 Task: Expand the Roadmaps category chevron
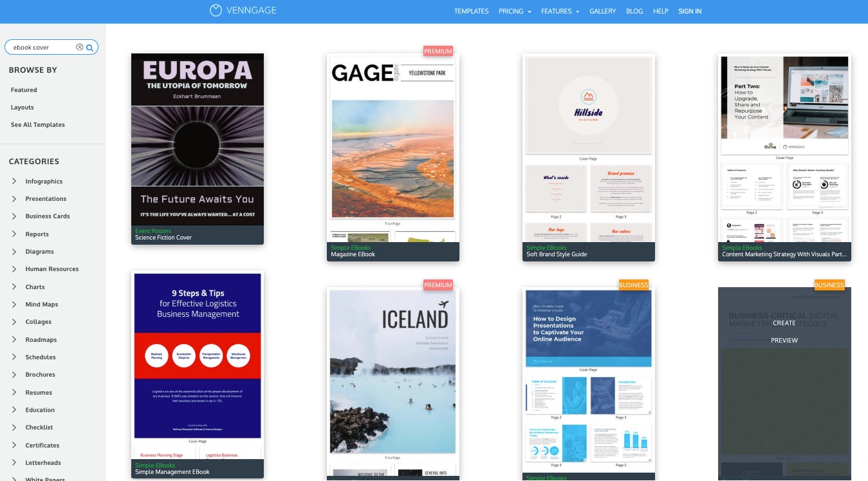(14, 340)
